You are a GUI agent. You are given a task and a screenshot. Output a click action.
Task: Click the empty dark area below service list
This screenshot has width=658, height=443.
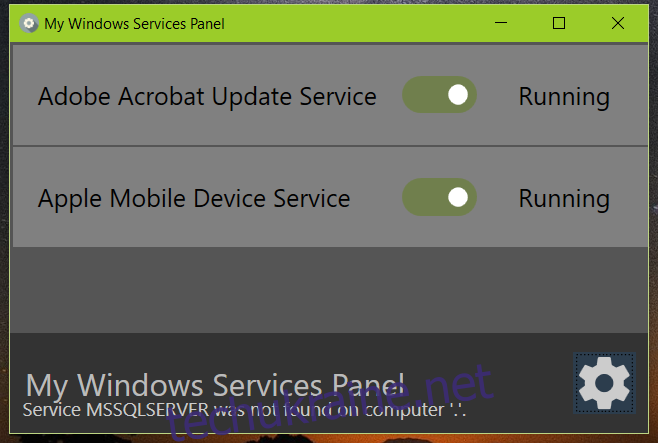pos(329,290)
